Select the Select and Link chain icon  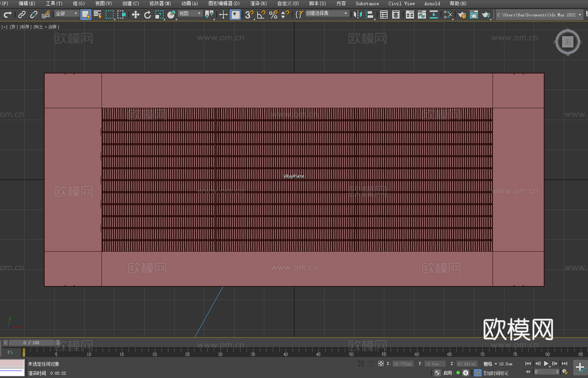click(x=22, y=14)
